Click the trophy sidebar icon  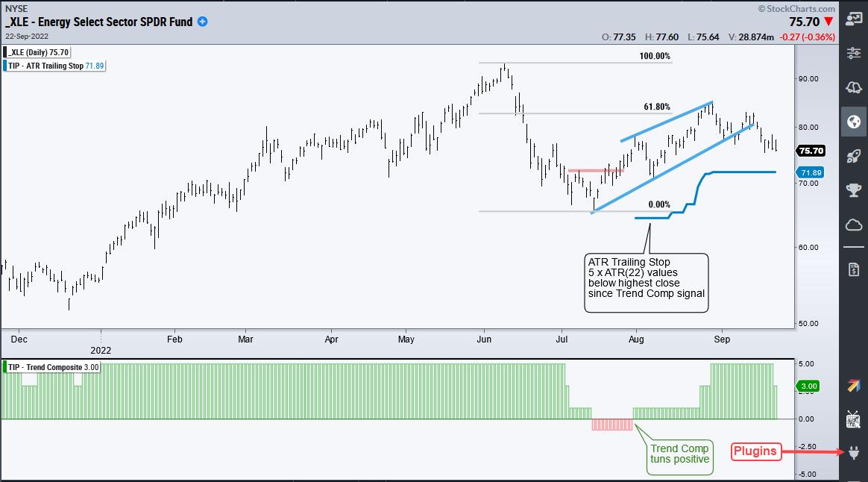point(853,190)
